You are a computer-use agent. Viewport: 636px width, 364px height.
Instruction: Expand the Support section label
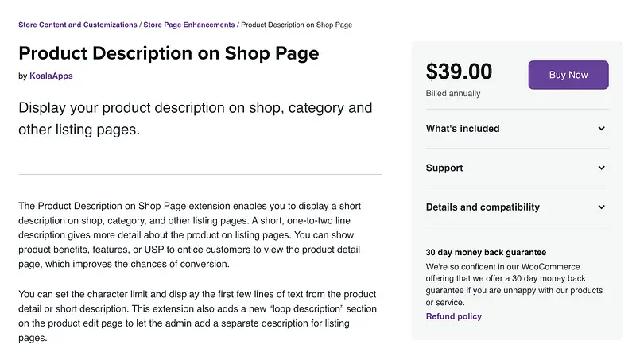click(444, 168)
